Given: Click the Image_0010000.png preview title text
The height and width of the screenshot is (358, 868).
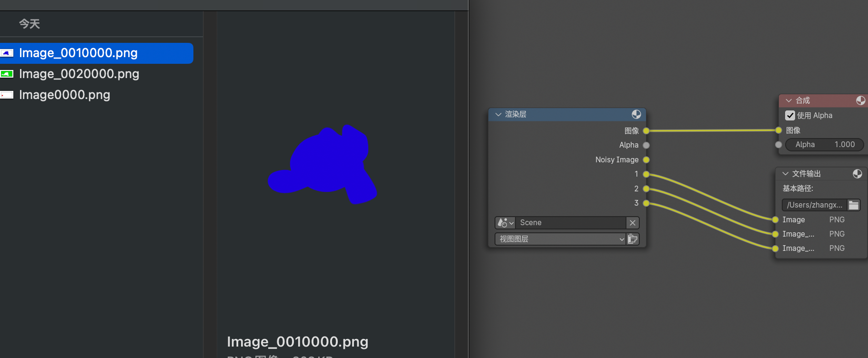Looking at the screenshot, I should [298, 342].
